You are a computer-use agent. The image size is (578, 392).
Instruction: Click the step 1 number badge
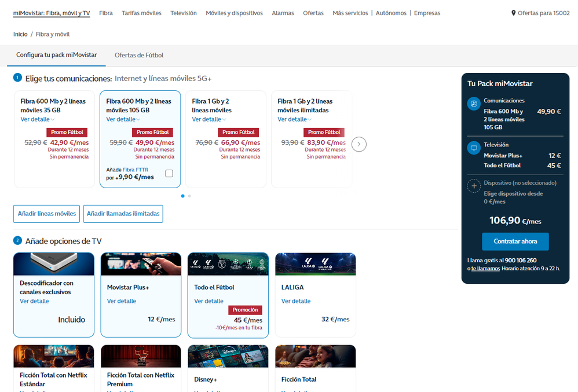[x=17, y=78]
